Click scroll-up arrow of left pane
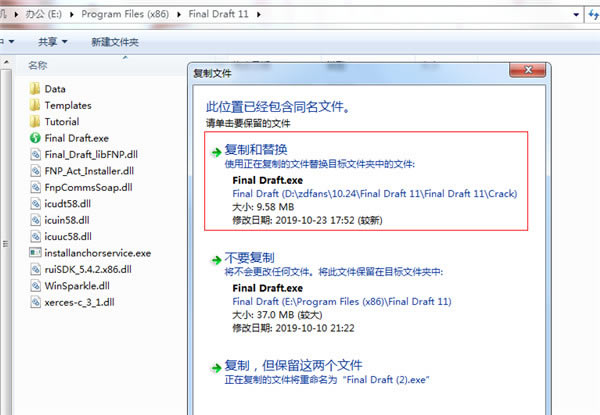Image resolution: width=600 pixels, height=415 pixels. coord(6,62)
